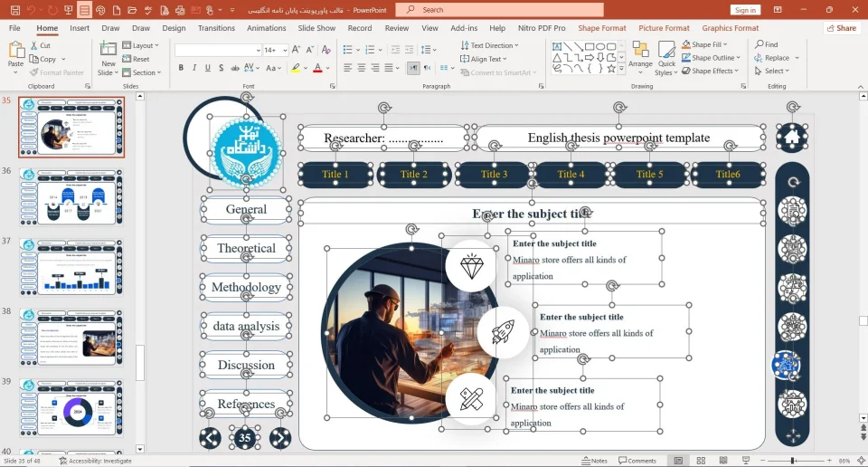The width and height of the screenshot is (868, 467).
Task: Open Comments pane from status bar
Action: click(x=637, y=461)
